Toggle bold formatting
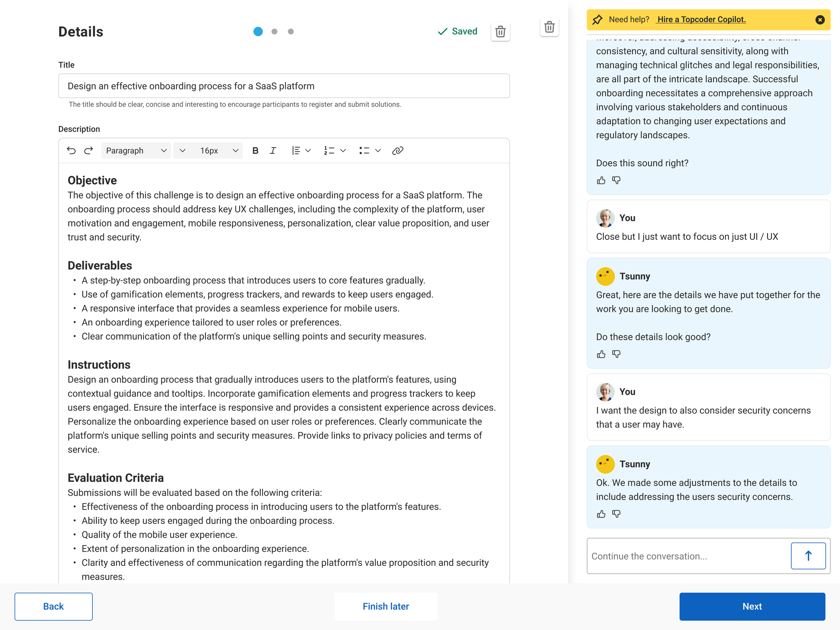 pos(255,151)
